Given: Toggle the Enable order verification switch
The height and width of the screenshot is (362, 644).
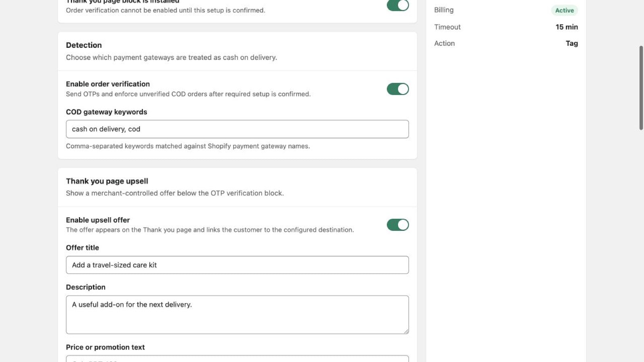Looking at the screenshot, I should [x=398, y=89].
